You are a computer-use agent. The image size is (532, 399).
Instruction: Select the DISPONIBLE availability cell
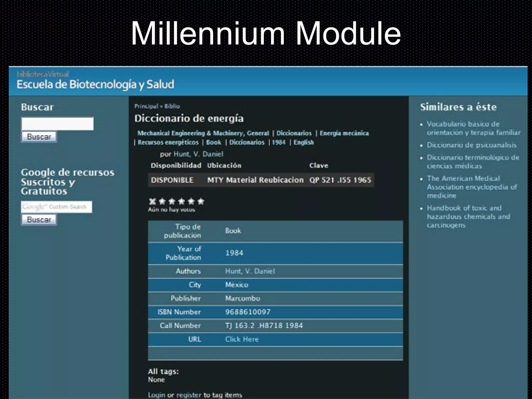[x=172, y=180]
